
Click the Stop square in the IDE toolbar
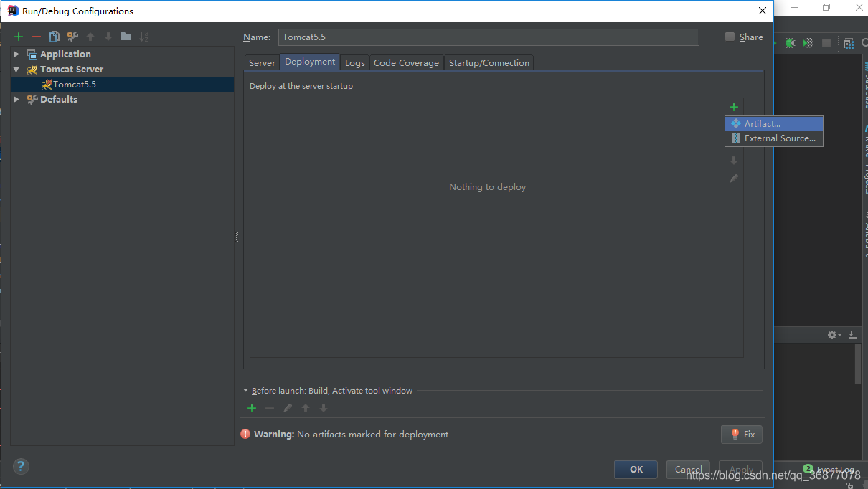tap(826, 43)
